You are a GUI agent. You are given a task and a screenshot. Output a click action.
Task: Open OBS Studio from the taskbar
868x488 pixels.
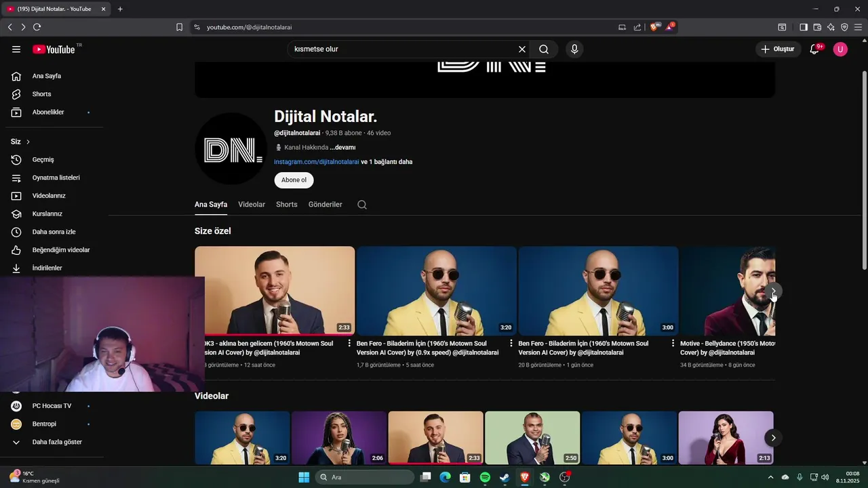pos(564,477)
